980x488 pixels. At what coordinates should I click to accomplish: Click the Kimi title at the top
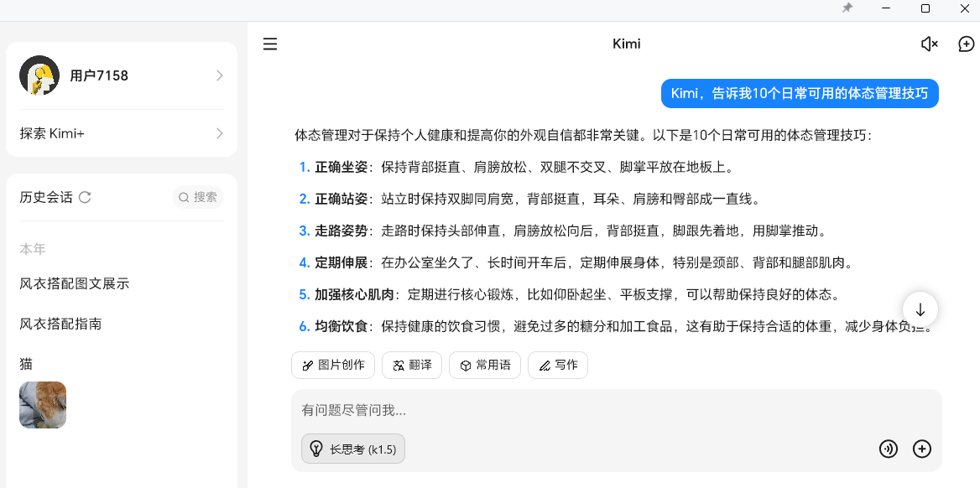pyautogui.click(x=627, y=44)
